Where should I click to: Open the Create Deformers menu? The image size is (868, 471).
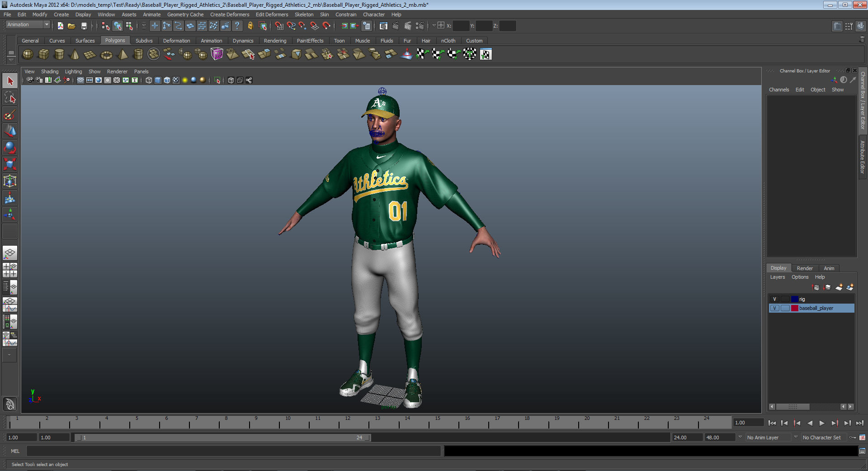pyautogui.click(x=230, y=14)
